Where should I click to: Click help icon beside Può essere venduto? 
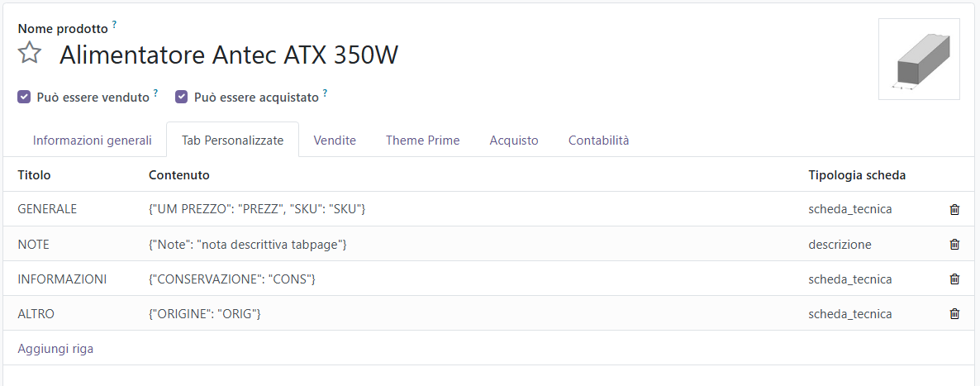tap(155, 93)
